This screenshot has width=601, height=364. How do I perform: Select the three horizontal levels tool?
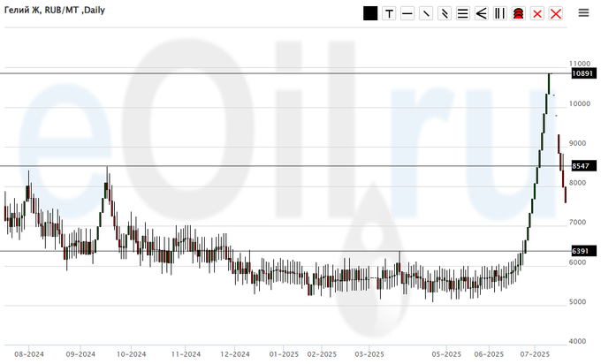pos(462,13)
